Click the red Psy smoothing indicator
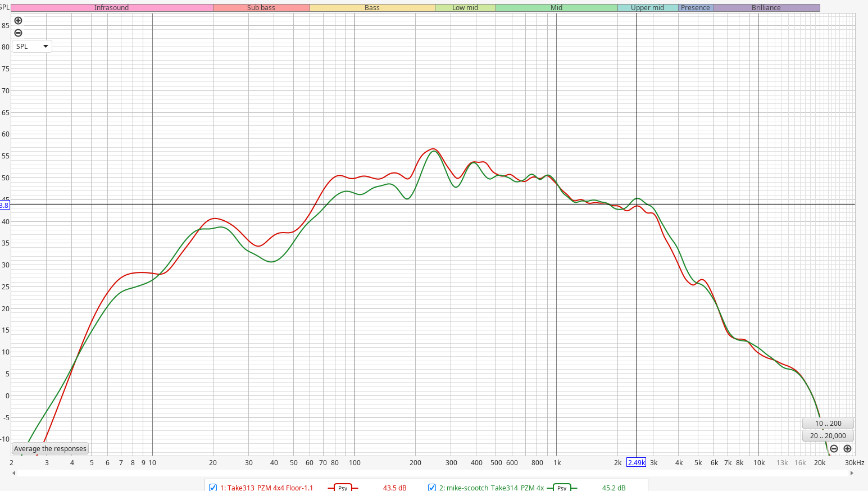Image resolution: width=868 pixels, height=491 pixels. [x=343, y=487]
